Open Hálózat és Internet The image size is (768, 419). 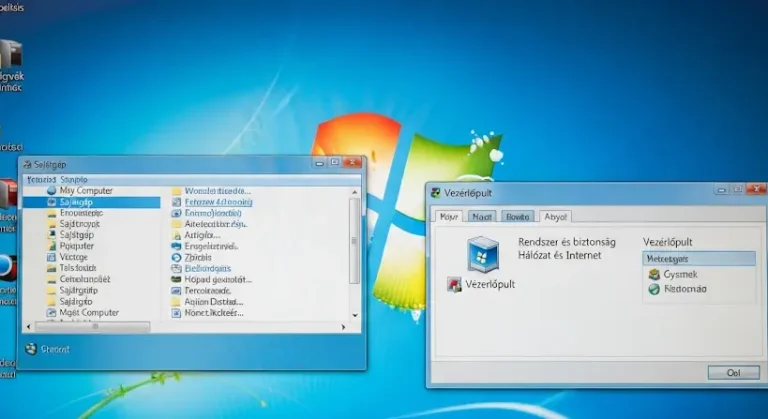tap(560, 255)
